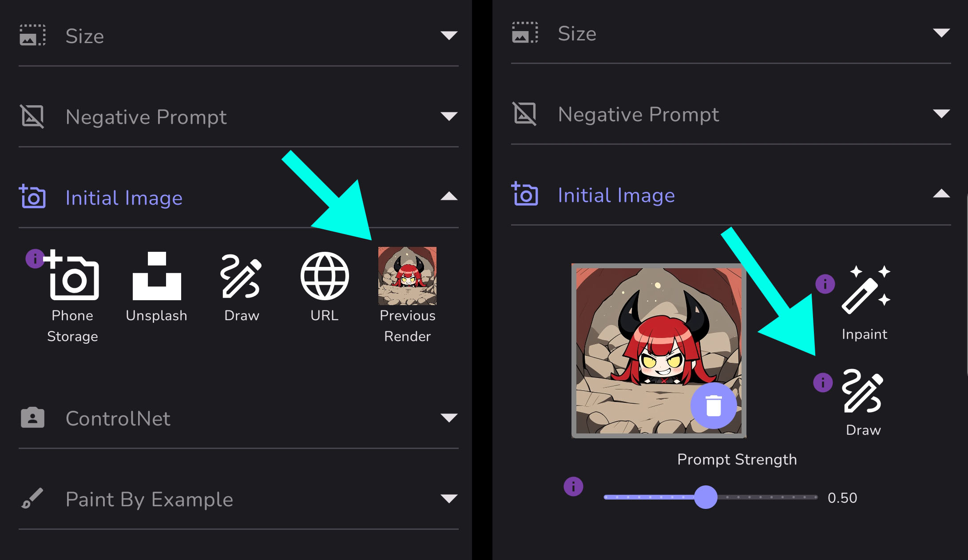The height and width of the screenshot is (560, 968).
Task: Click 'Initial Image' title in right panel
Action: [616, 195]
